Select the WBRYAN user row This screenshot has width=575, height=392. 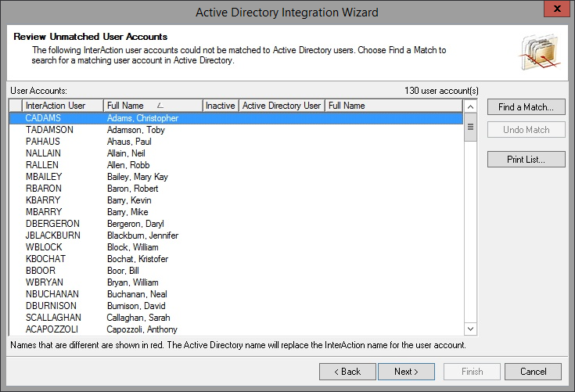pyautogui.click(x=236, y=282)
